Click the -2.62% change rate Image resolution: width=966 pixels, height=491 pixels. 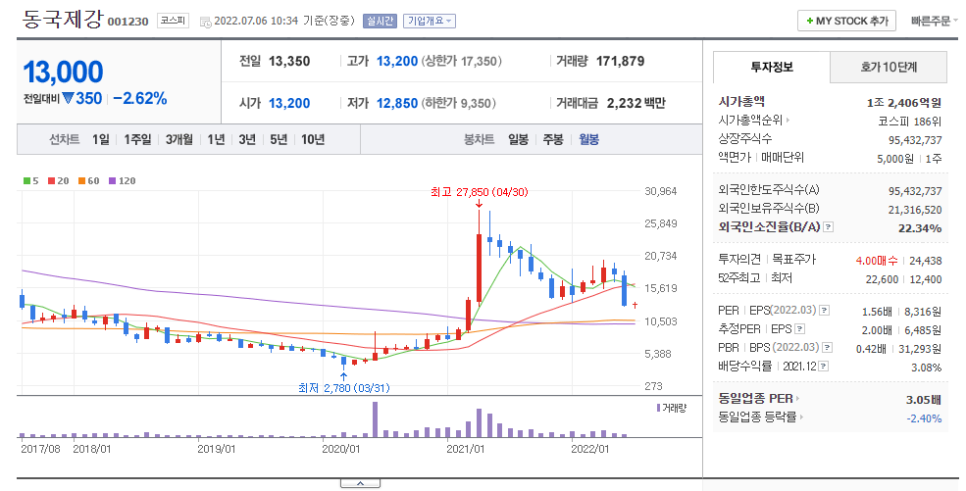[140, 99]
